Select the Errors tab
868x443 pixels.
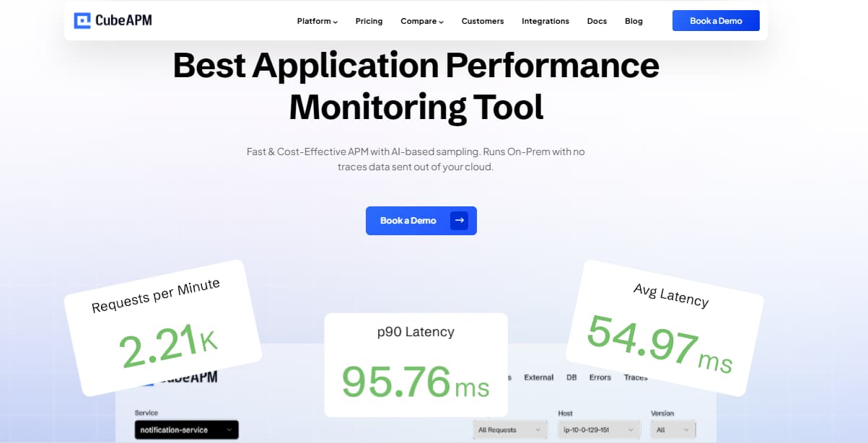tap(600, 377)
